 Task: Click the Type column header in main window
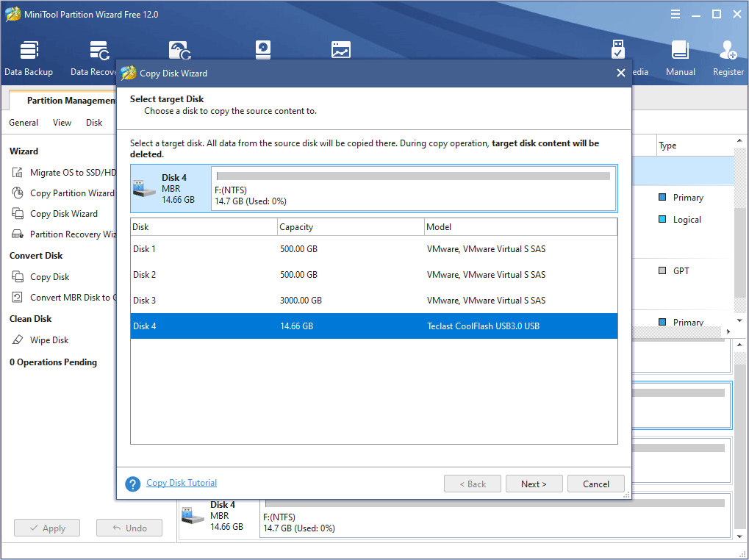coord(695,146)
